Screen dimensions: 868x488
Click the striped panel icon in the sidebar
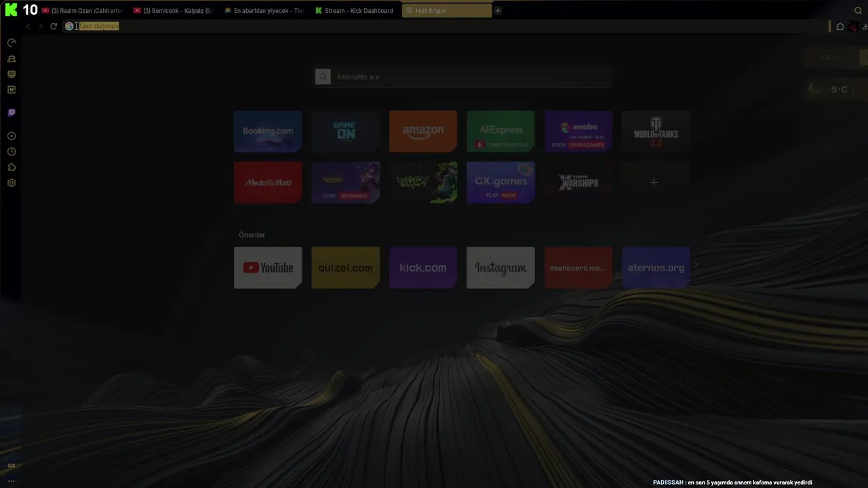pyautogui.click(x=12, y=74)
